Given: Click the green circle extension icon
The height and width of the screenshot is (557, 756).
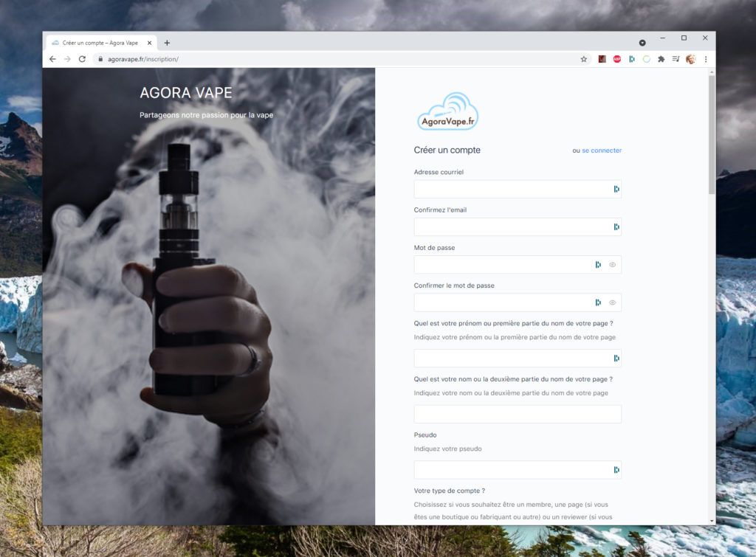Looking at the screenshot, I should (x=647, y=59).
